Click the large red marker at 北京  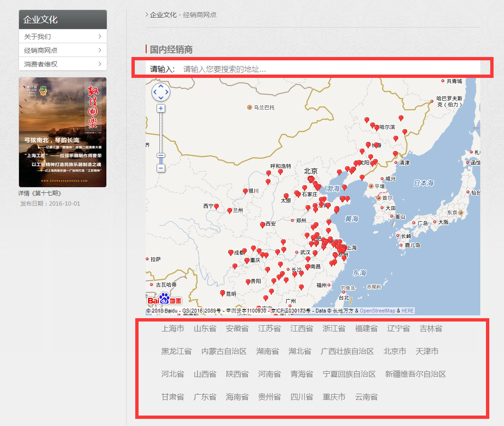point(311,179)
